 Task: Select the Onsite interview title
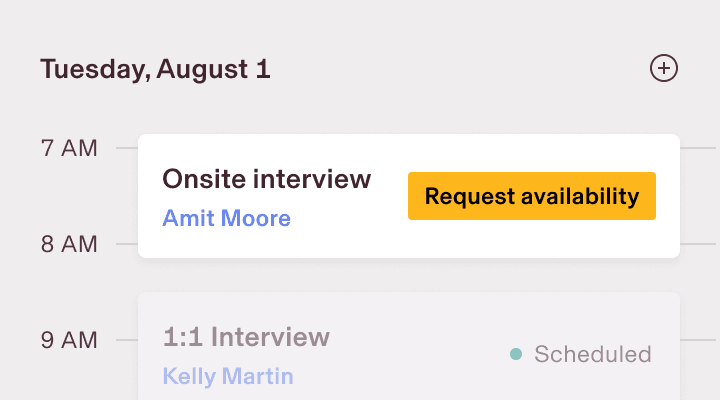click(266, 179)
